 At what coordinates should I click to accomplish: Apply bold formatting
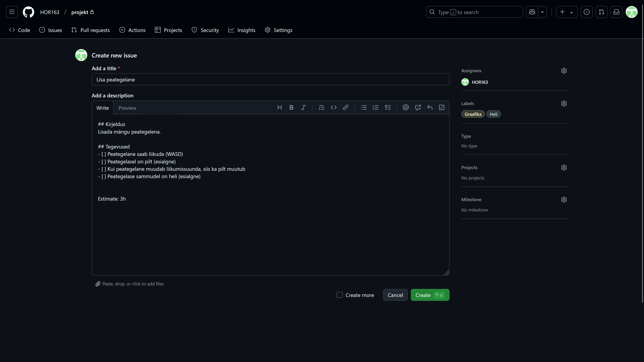[291, 107]
